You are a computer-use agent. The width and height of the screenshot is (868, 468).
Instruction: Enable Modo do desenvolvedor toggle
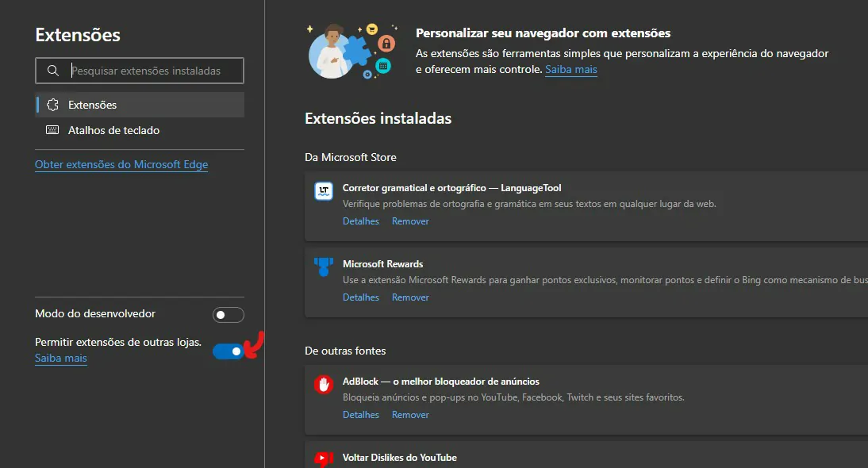point(228,315)
